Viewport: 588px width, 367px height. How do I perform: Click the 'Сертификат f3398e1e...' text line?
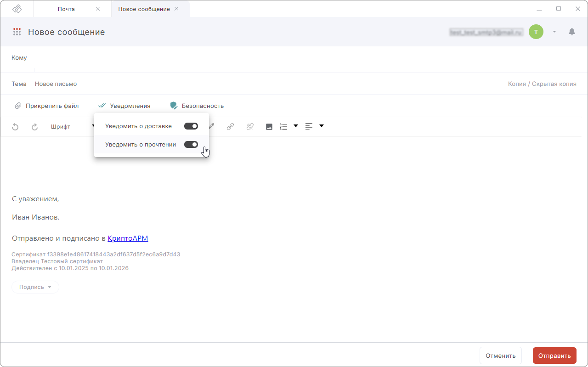pyautogui.click(x=96, y=254)
